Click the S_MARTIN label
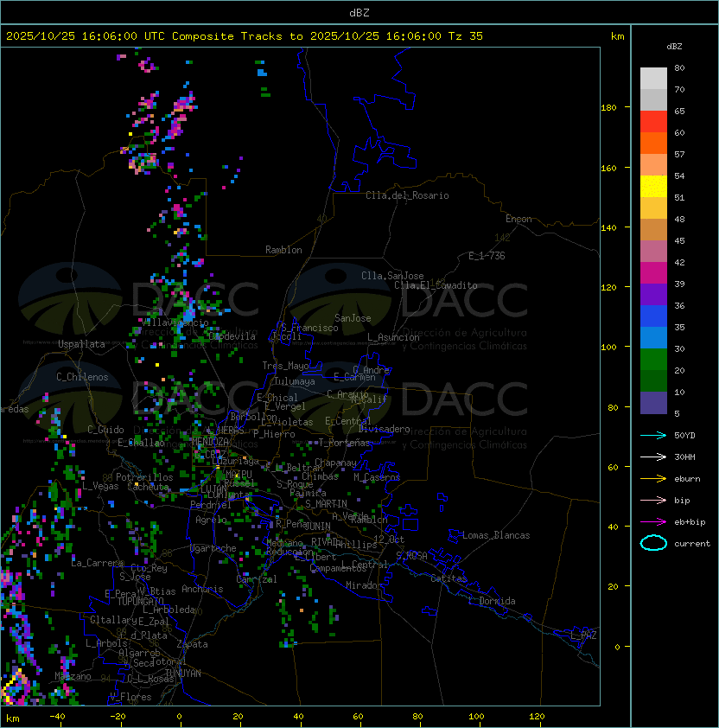Image resolution: width=719 pixels, height=728 pixels. click(x=327, y=504)
